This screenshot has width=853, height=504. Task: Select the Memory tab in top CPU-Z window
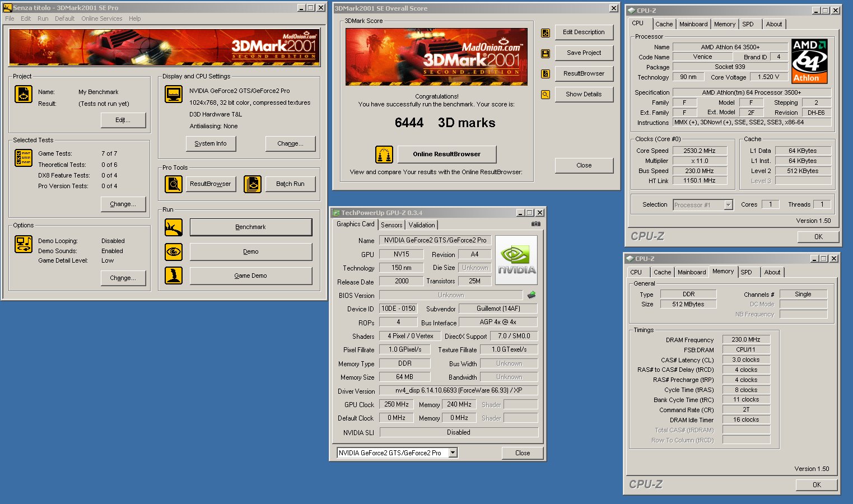[x=725, y=24]
